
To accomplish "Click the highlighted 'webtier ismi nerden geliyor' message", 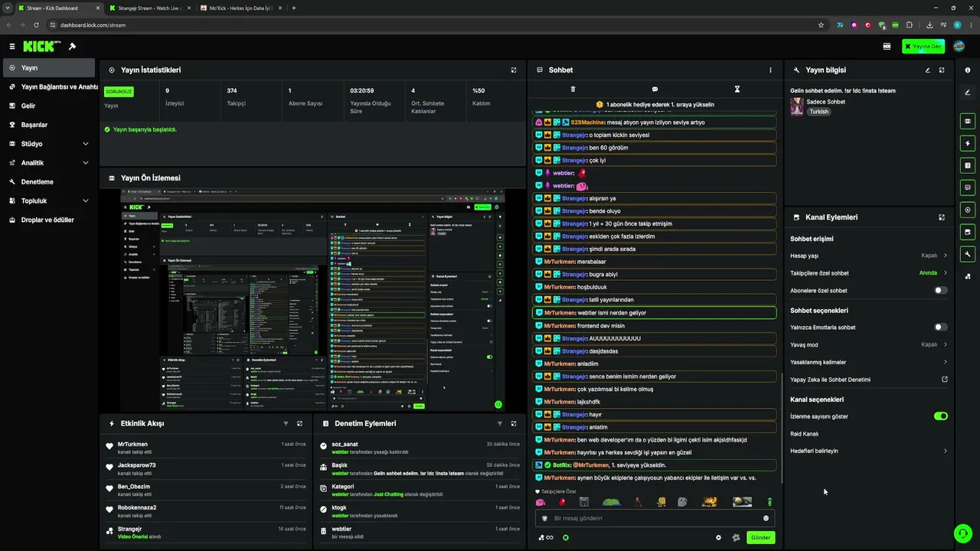I will pos(655,313).
